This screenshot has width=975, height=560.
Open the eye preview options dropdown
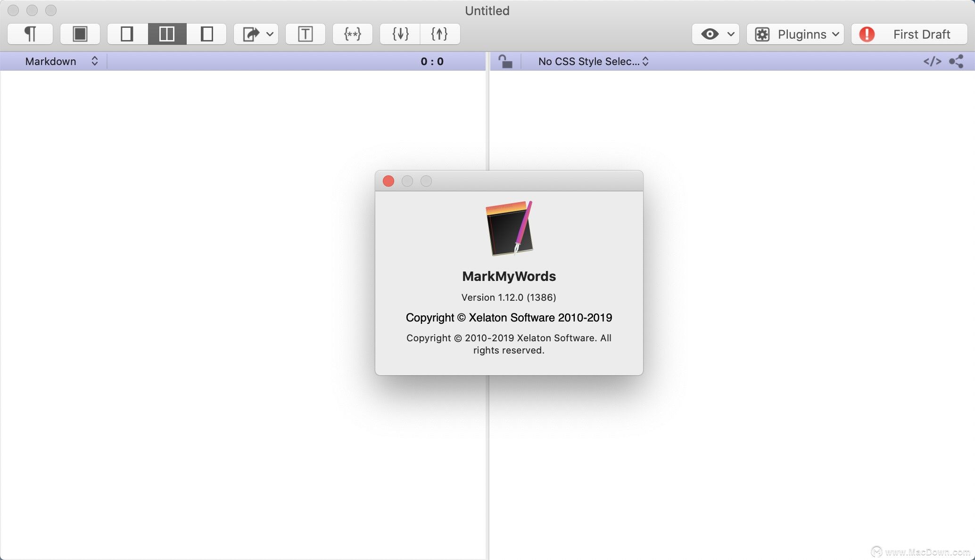coord(716,34)
